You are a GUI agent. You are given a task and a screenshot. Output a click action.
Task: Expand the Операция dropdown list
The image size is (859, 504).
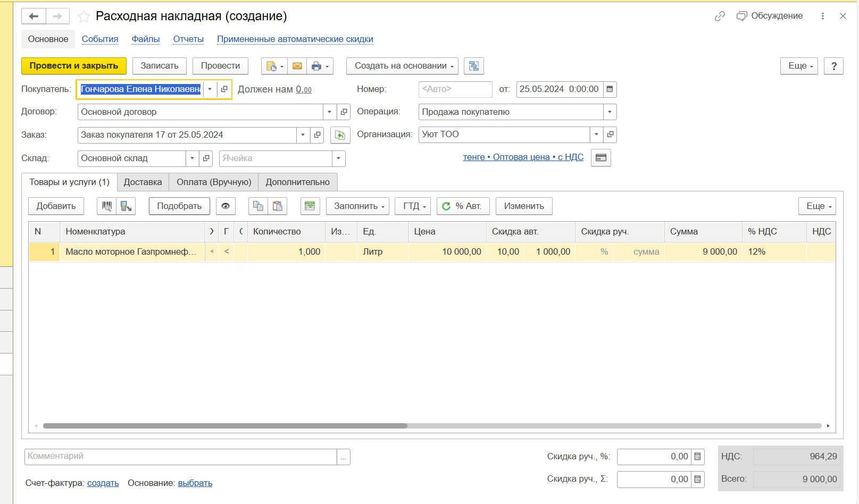coord(610,112)
